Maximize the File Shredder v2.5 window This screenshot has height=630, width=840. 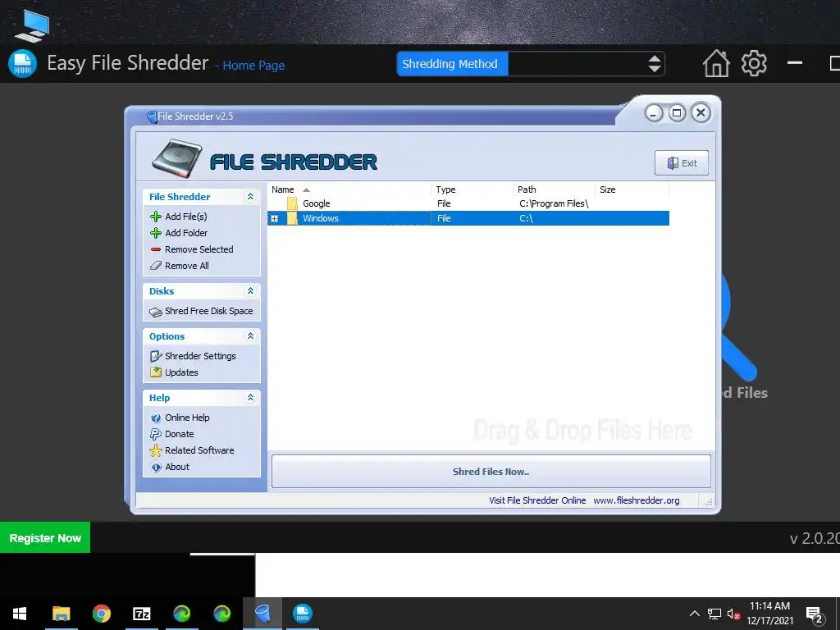[677, 113]
